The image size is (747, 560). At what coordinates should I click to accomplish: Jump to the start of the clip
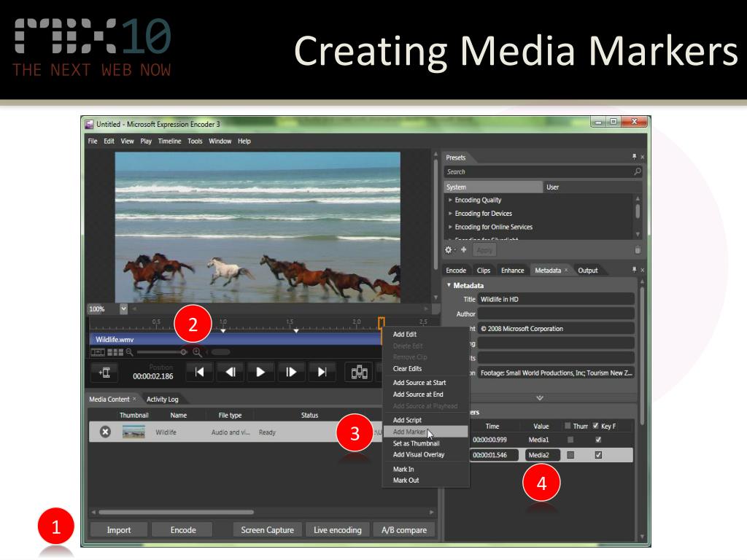click(200, 372)
